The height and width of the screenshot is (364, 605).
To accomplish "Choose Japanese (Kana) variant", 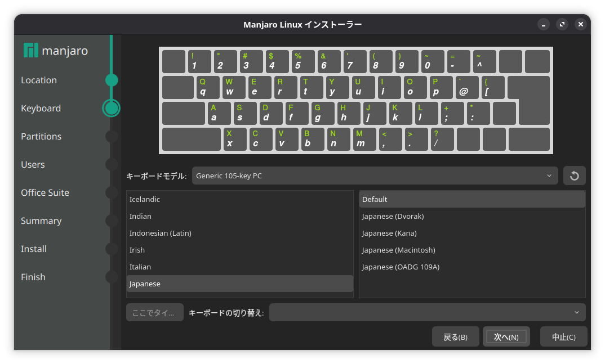I will pyautogui.click(x=472, y=233).
